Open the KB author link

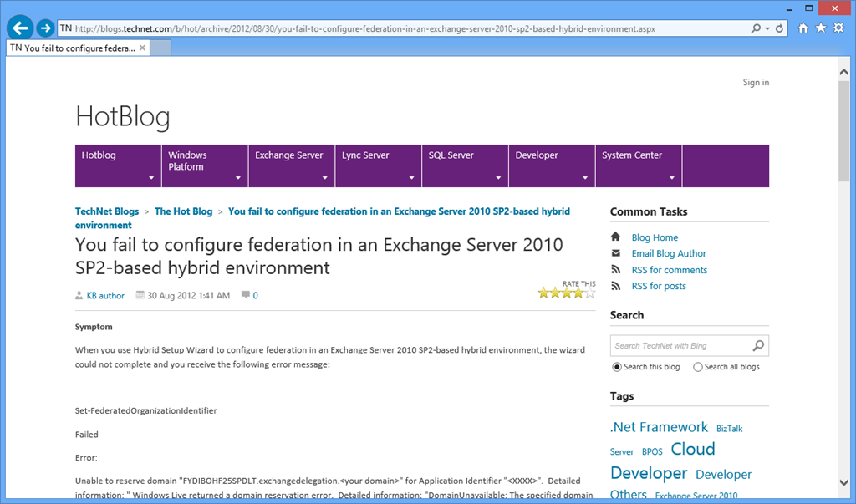105,295
